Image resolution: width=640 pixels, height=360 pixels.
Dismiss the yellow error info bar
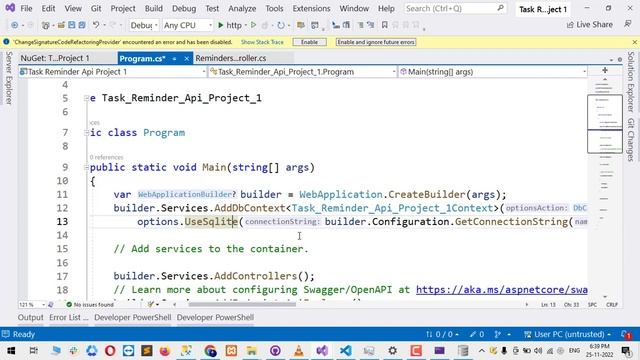pos(634,42)
